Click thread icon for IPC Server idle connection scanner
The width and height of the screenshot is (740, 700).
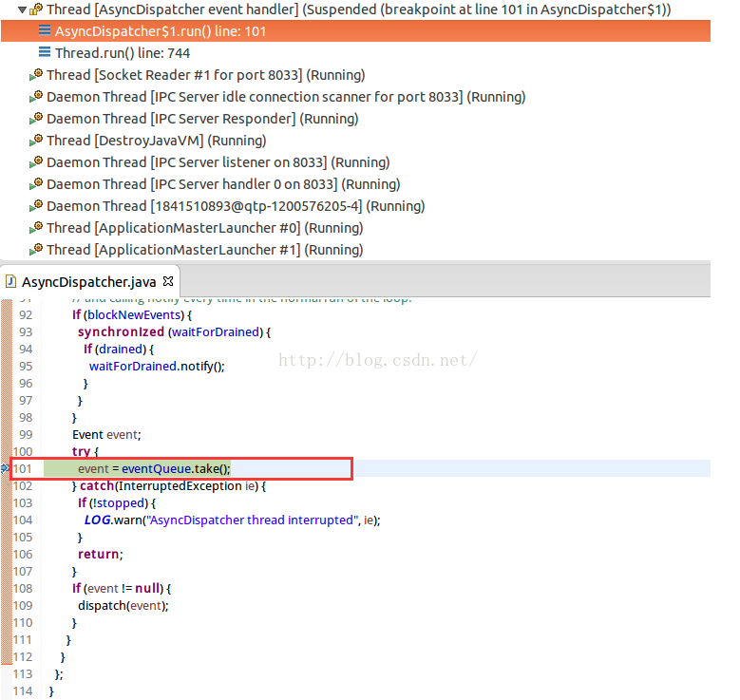click(x=36, y=96)
